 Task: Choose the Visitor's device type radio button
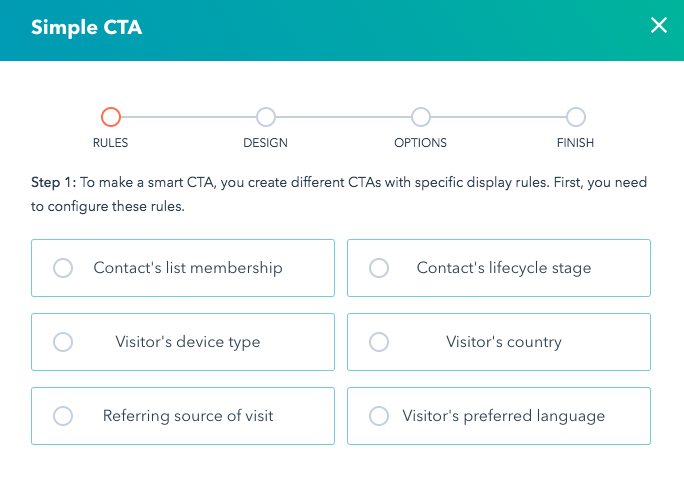click(x=63, y=342)
